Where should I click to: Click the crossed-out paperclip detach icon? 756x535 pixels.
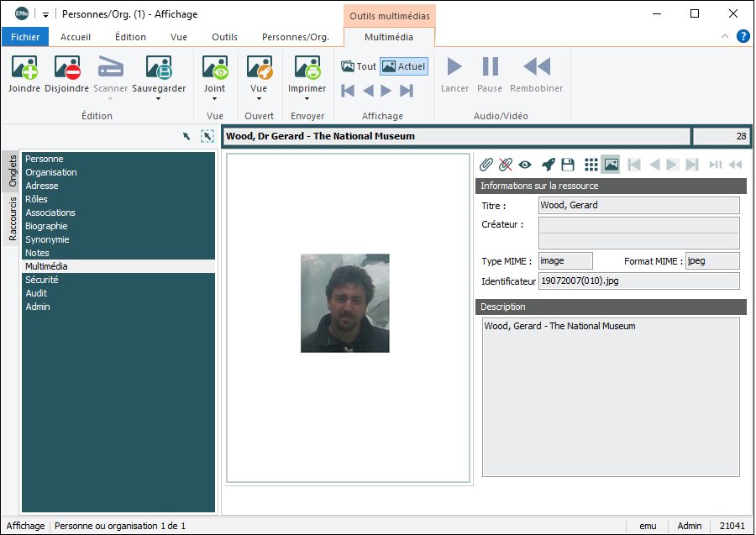pos(505,165)
